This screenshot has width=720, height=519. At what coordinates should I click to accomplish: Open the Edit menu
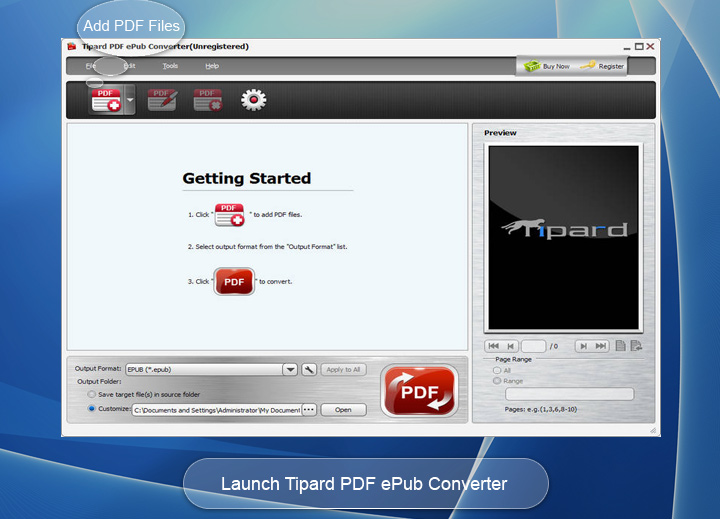coord(129,66)
